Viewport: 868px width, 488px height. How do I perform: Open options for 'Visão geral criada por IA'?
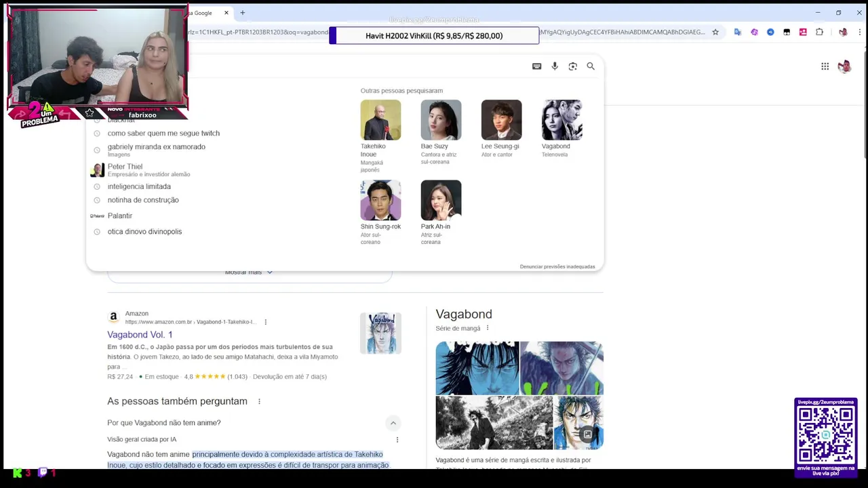click(397, 440)
